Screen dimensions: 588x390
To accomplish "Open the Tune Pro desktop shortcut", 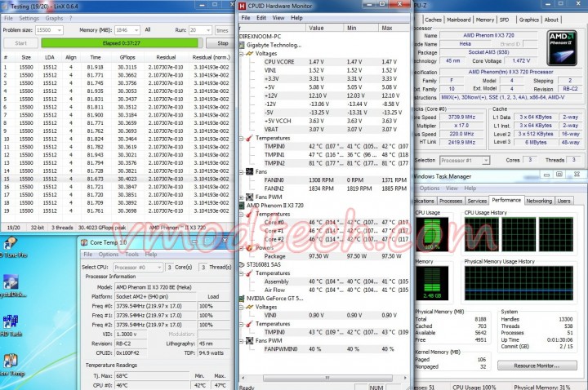I will [x=11, y=247].
